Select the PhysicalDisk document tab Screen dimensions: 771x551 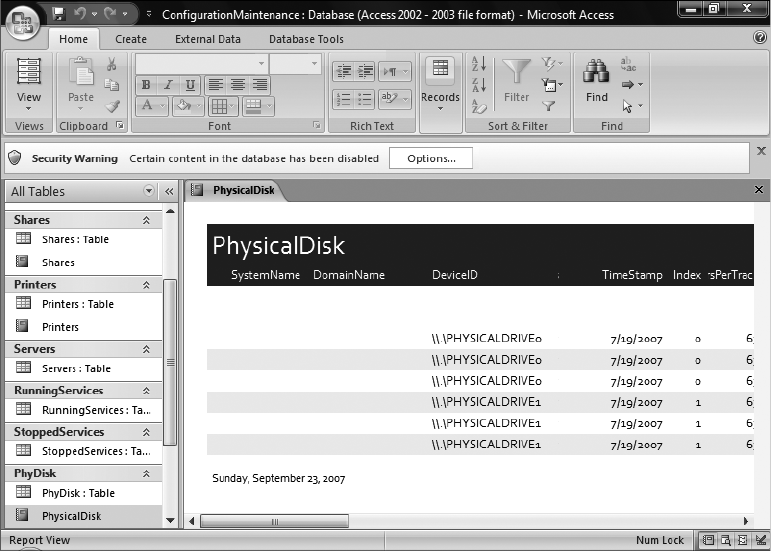[234, 190]
